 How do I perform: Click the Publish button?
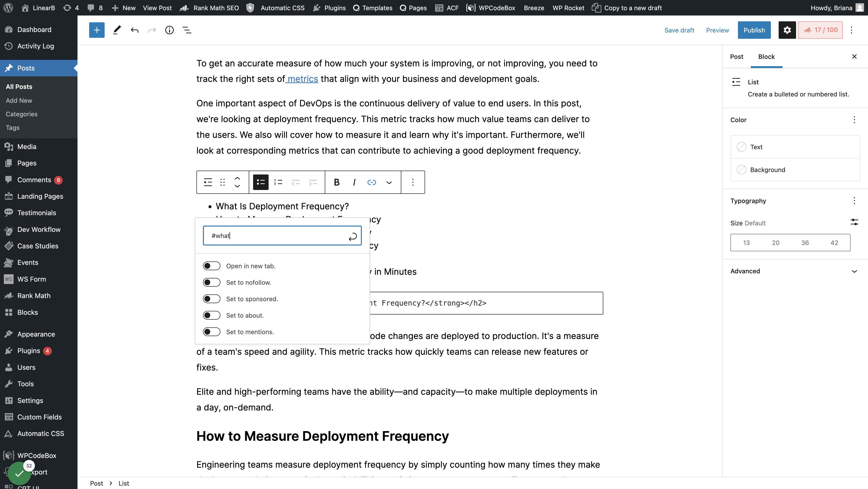point(754,30)
